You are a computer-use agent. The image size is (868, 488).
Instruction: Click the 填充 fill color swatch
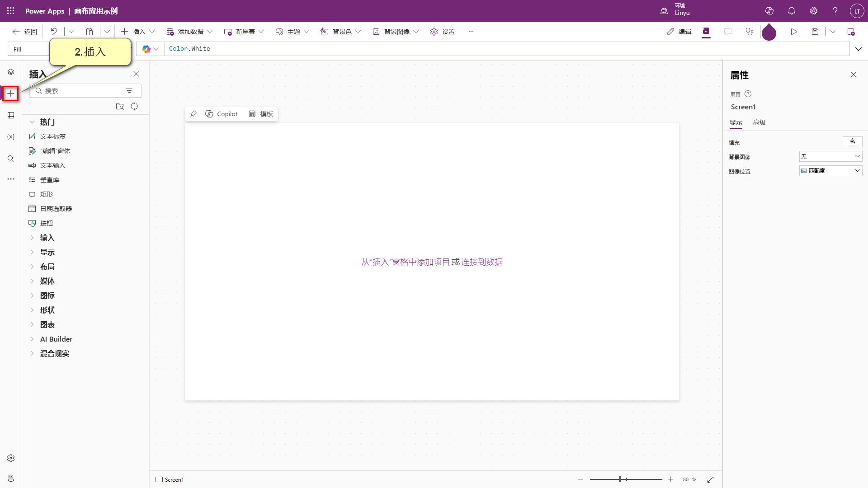coord(852,142)
